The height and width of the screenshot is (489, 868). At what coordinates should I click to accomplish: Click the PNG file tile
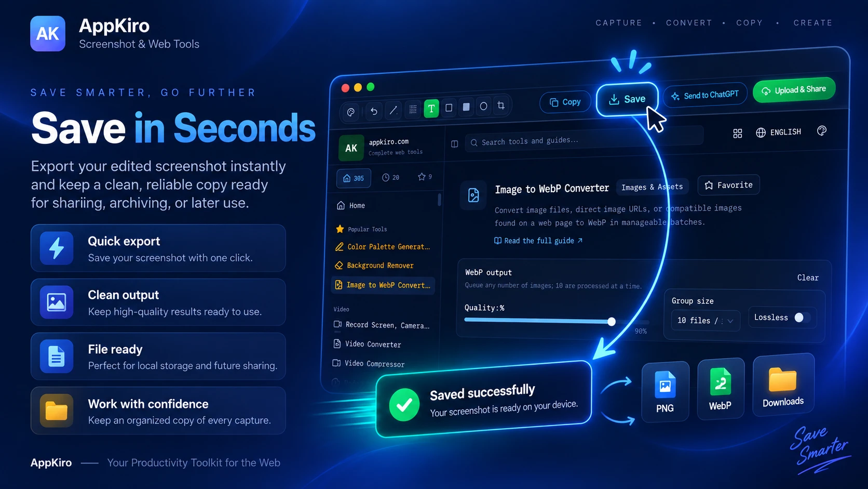point(665,391)
